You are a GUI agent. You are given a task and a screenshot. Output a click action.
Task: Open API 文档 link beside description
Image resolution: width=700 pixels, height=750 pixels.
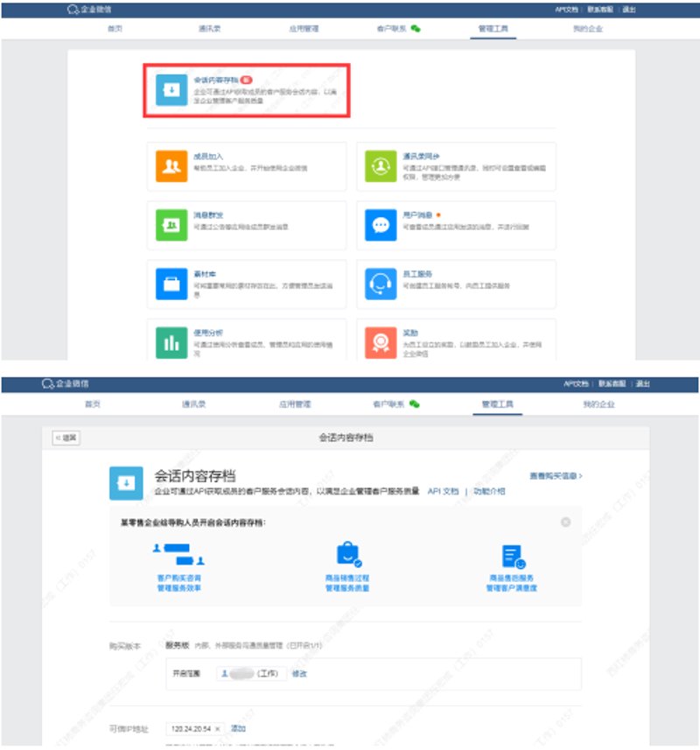tap(443, 491)
